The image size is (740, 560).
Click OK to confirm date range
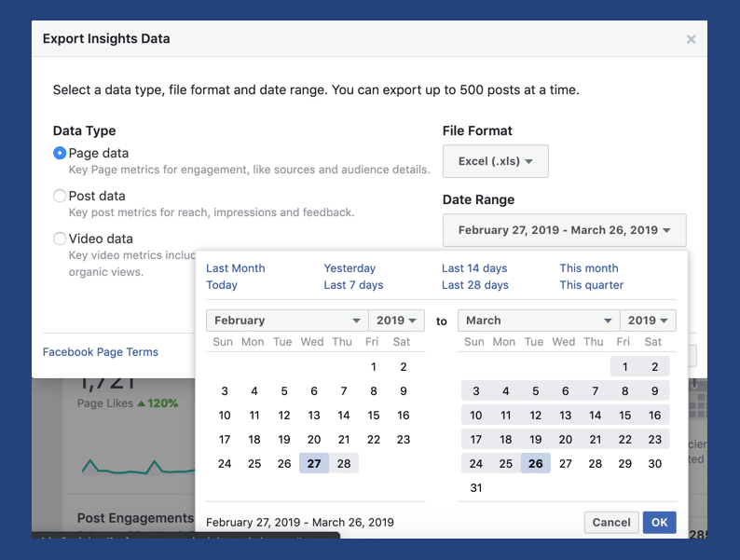[x=659, y=523]
